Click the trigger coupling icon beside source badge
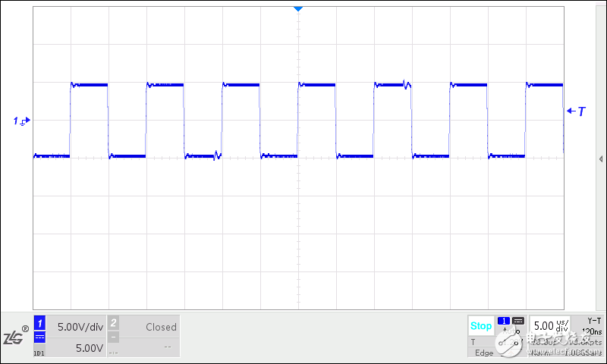607x364 pixels. click(518, 321)
